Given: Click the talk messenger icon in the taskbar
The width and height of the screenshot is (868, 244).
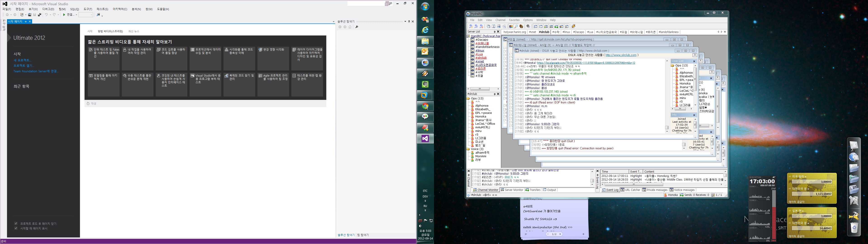Looking at the screenshot, I should pos(425,117).
